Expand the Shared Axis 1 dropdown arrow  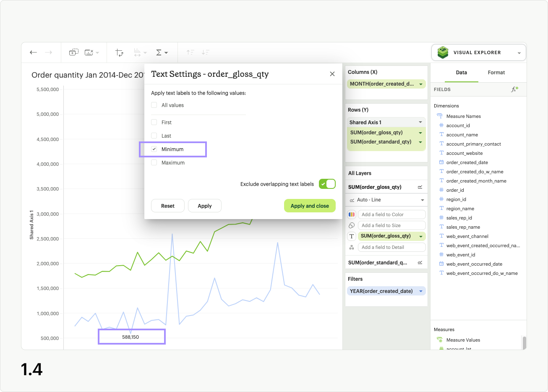click(420, 122)
